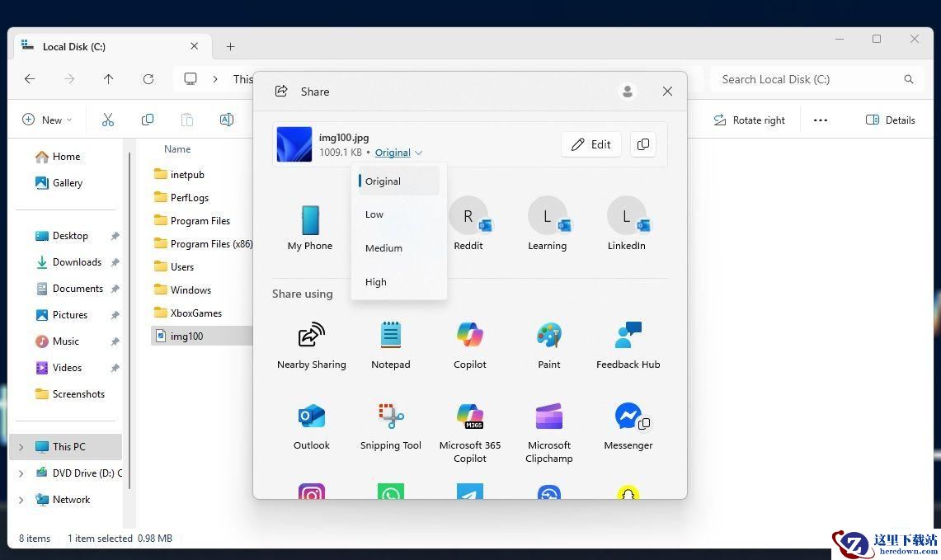The height and width of the screenshot is (560, 941).
Task: Click the Name column header
Action: click(177, 148)
